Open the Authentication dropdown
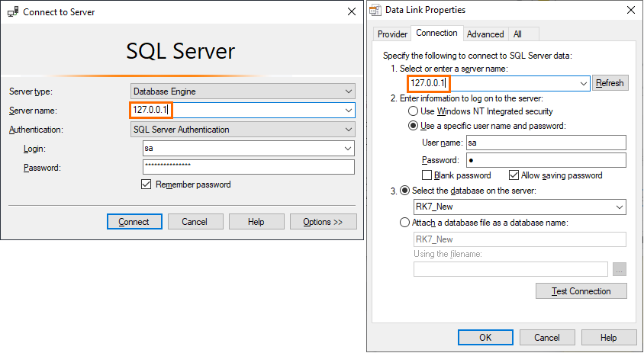644x353 pixels. [349, 130]
